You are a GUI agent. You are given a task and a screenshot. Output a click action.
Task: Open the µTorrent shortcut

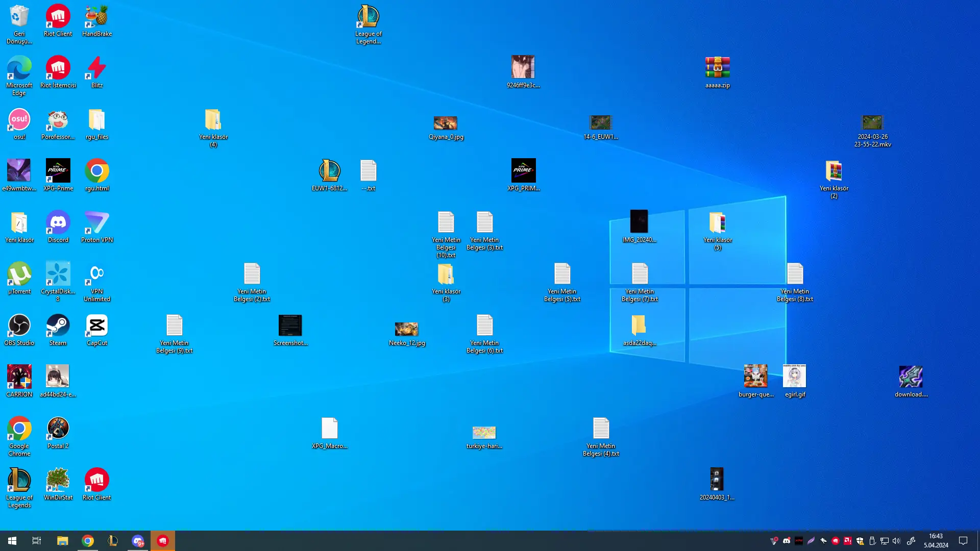point(19,278)
